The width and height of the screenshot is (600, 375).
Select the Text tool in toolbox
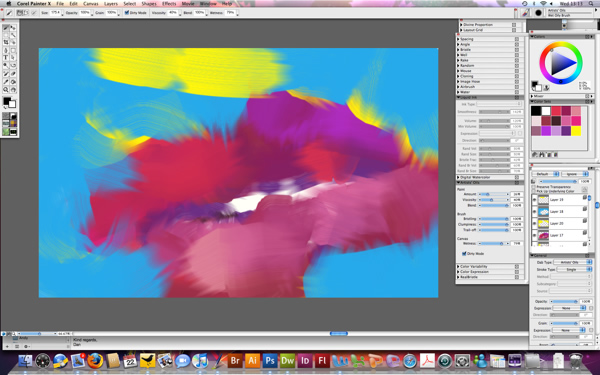(6, 58)
